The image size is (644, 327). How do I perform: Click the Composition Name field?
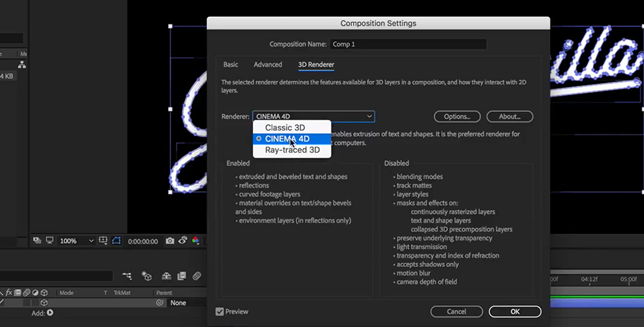click(x=408, y=44)
